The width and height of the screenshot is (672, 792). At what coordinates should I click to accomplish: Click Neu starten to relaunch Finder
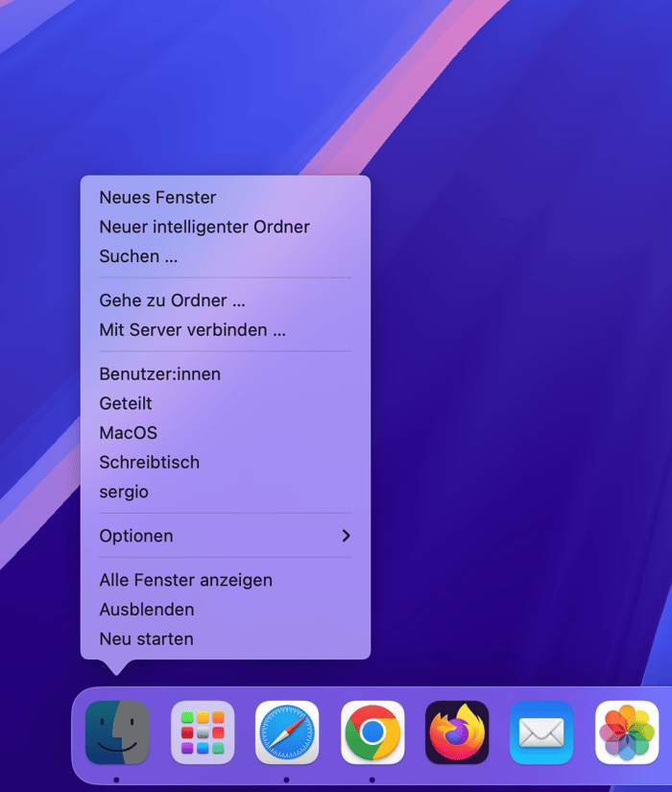[x=146, y=638]
